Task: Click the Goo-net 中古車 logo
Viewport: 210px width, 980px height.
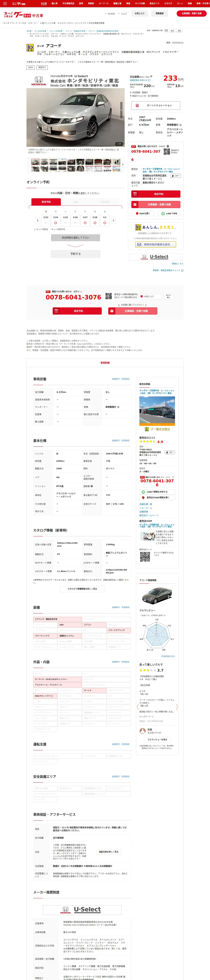Action: click(x=23, y=15)
